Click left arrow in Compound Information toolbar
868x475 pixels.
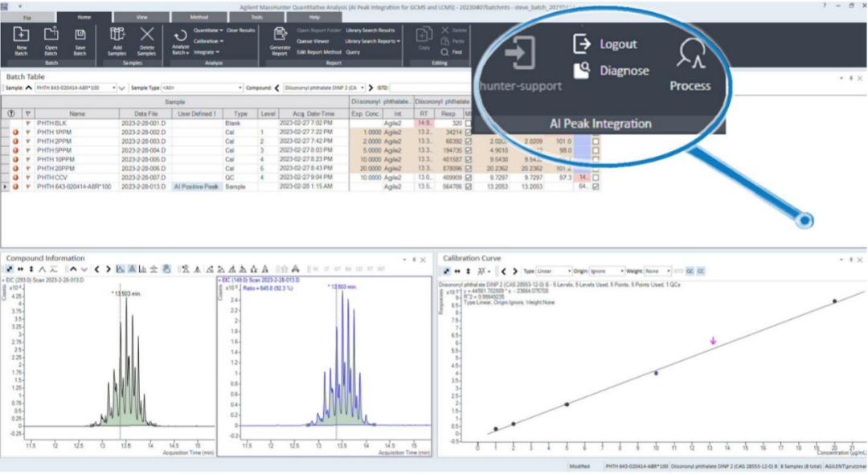pyautogui.click(x=97, y=269)
